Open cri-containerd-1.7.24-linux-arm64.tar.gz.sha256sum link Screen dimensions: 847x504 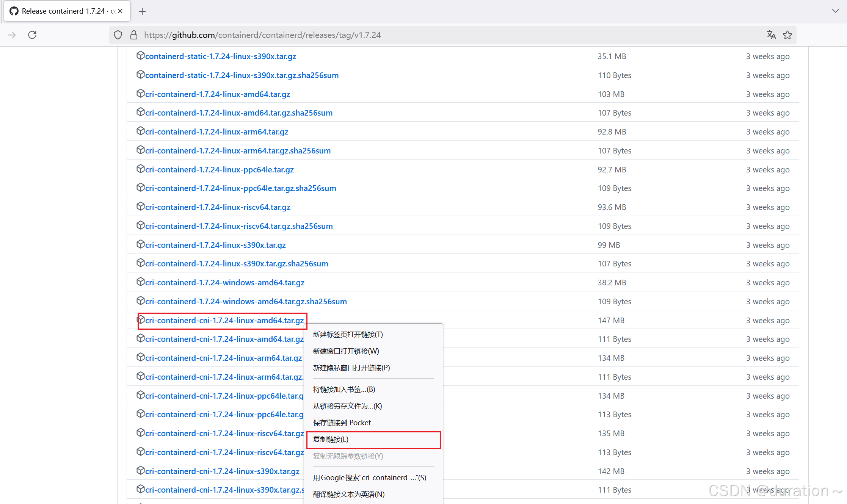point(238,150)
